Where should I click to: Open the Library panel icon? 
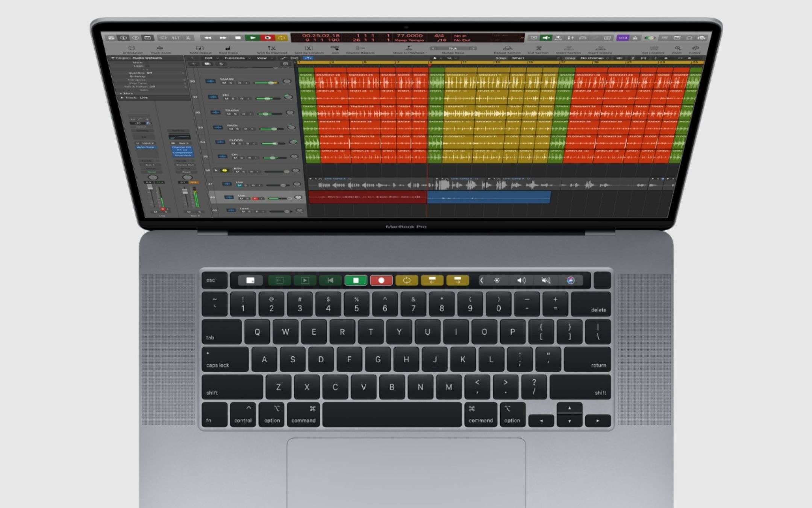[111, 38]
